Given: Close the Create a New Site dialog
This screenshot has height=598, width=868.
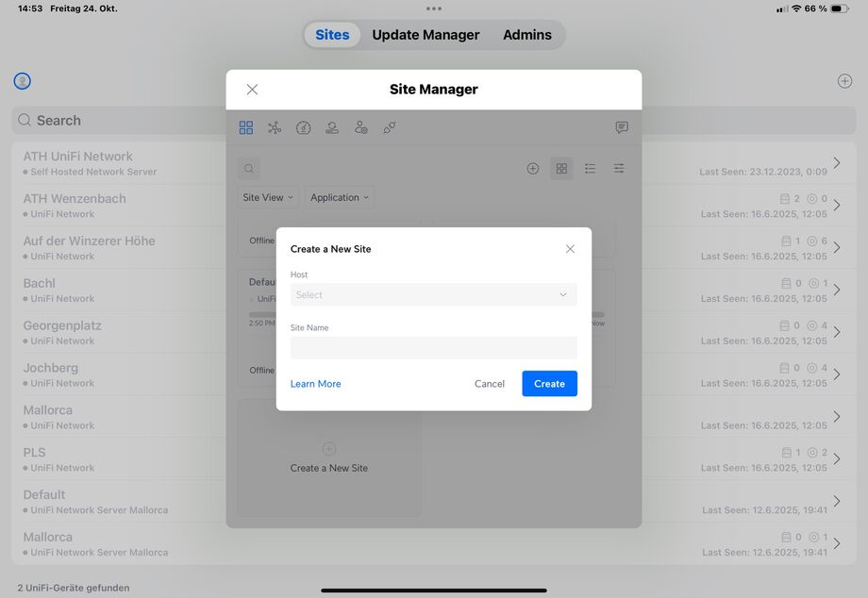Looking at the screenshot, I should [570, 249].
